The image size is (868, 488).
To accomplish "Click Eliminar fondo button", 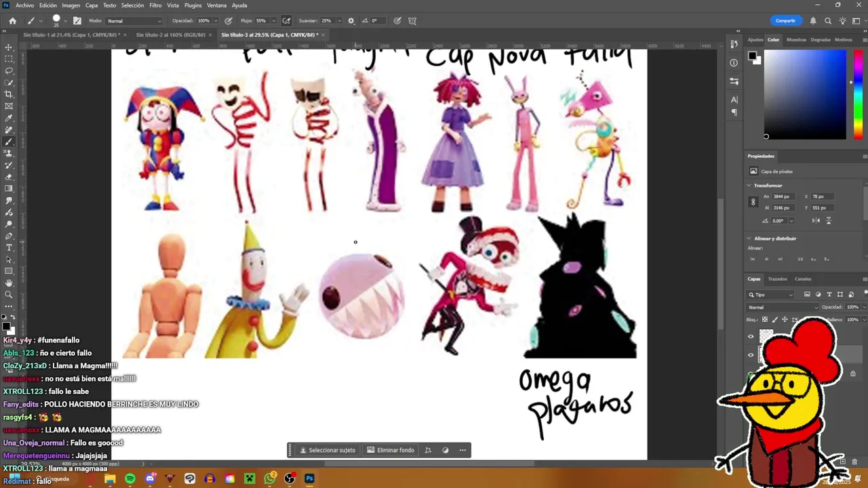I will [x=391, y=450].
